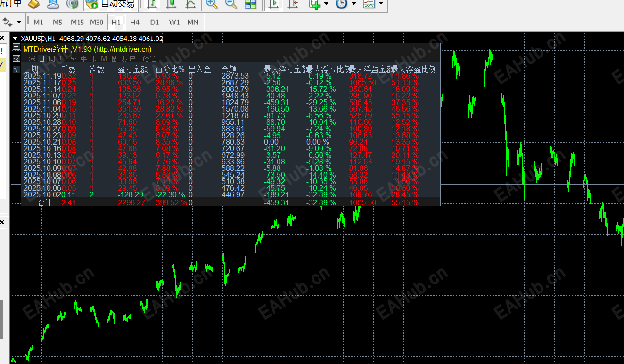The image size is (624, 364).
Task: Switch to the 年 yearly tab
Action: pos(83,59)
